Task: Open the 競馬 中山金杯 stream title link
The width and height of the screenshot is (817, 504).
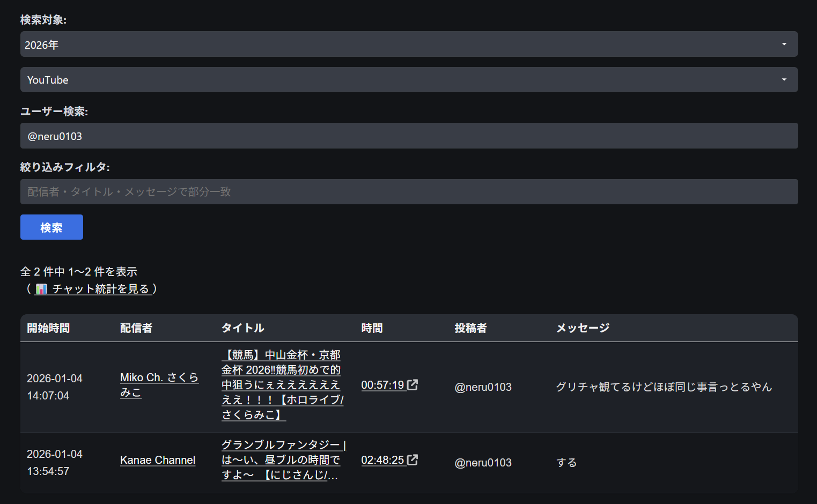Action: coord(282,384)
